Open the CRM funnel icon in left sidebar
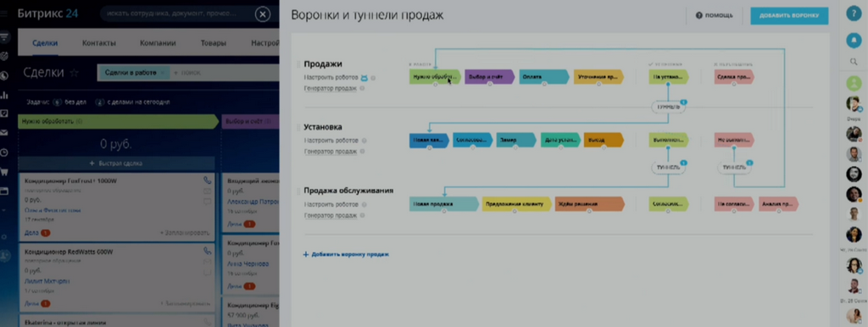Viewport: 868px width, 327px height. click(4, 37)
